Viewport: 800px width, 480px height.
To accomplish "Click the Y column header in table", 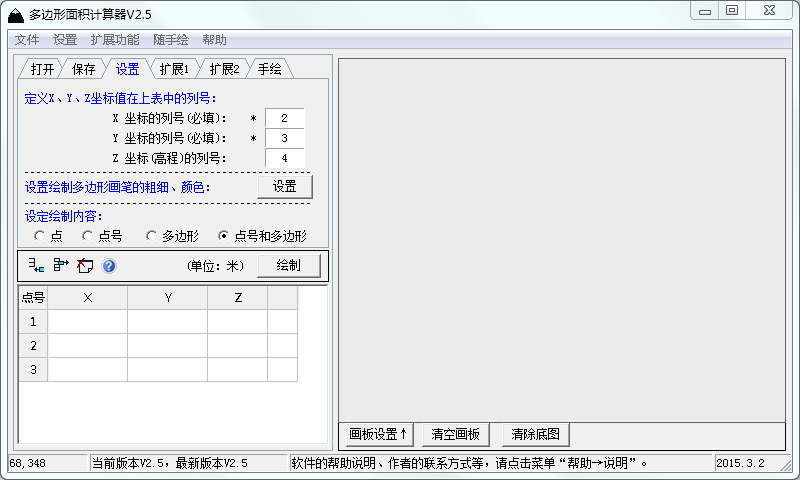I will pos(168,298).
